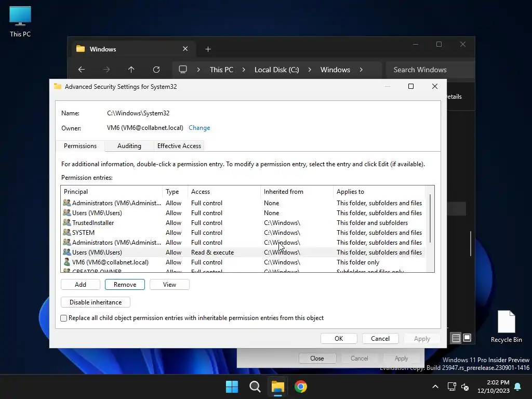Select TrustedInstaller permission entry
The width and height of the screenshot is (532, 399).
243,222
